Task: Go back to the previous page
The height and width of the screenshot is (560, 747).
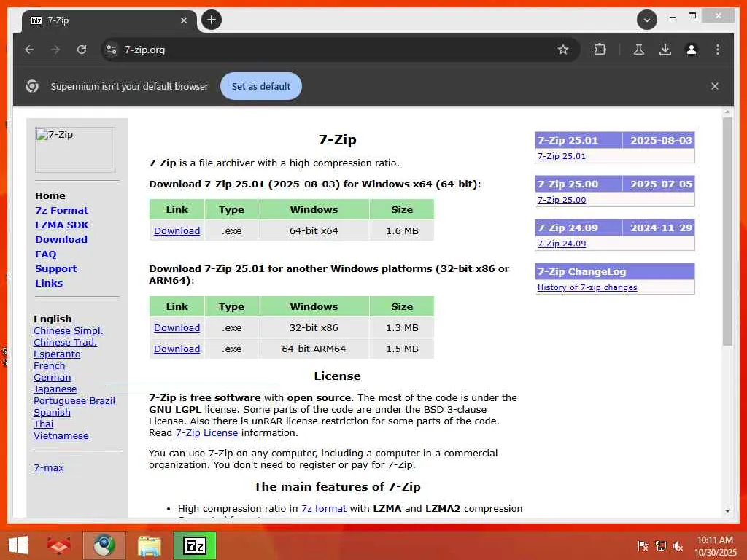Action: (29, 50)
